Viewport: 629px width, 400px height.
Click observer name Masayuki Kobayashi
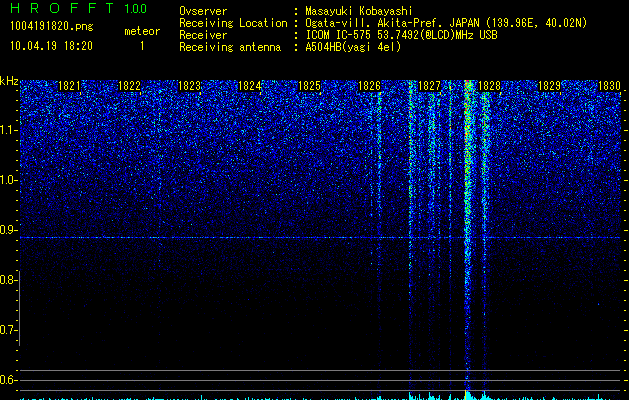(359, 11)
